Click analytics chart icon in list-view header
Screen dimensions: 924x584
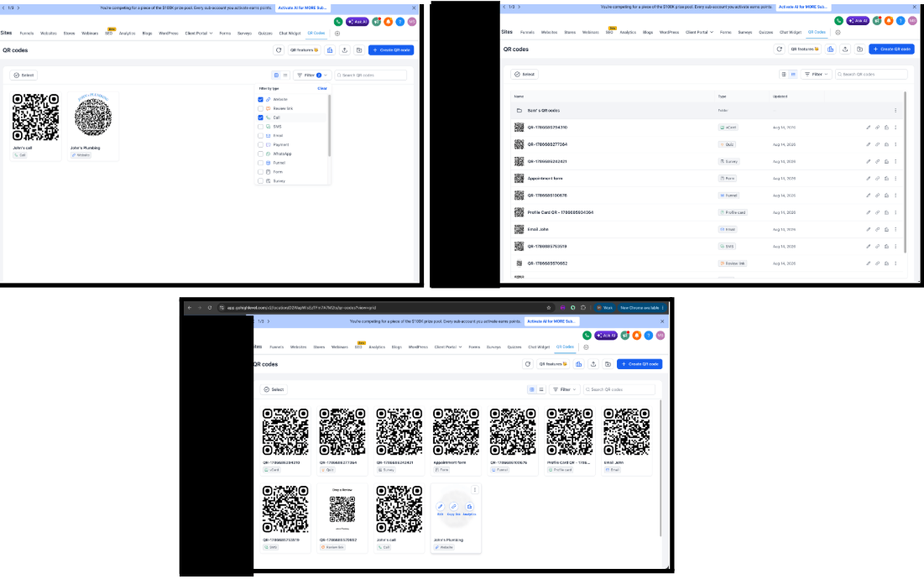(830, 50)
